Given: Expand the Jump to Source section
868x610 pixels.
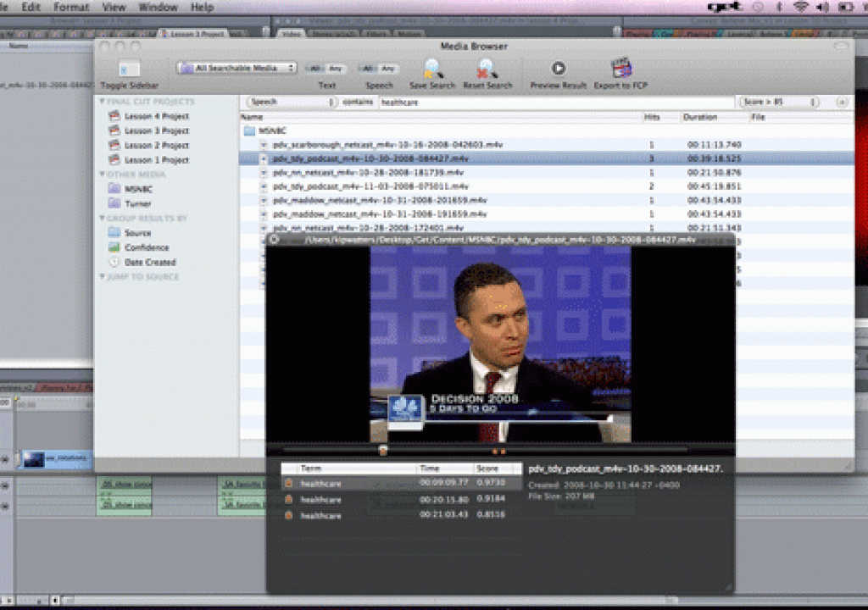Looking at the screenshot, I should coord(102,276).
